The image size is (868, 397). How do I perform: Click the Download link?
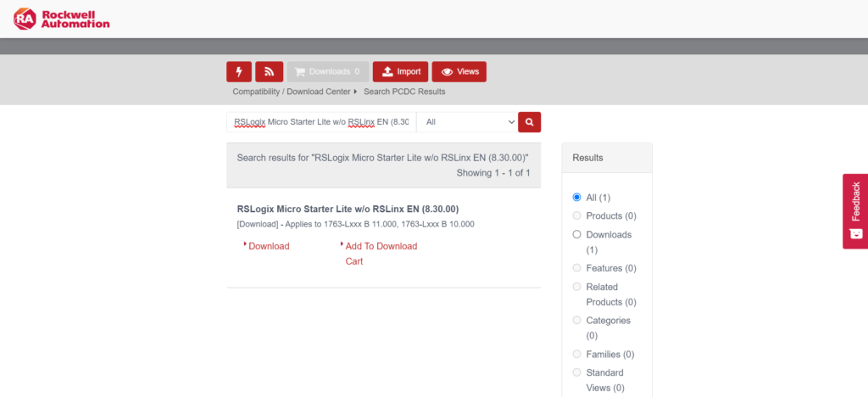click(269, 246)
